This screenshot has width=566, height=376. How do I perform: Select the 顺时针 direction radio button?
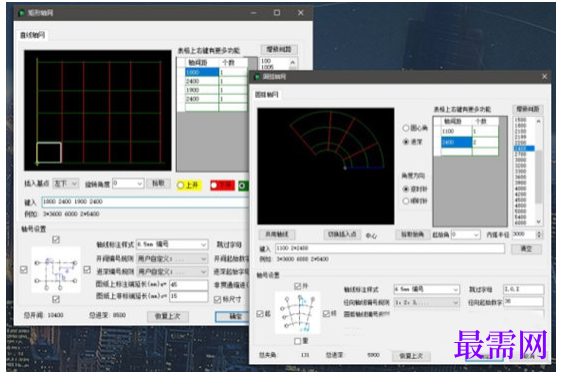(x=415, y=201)
